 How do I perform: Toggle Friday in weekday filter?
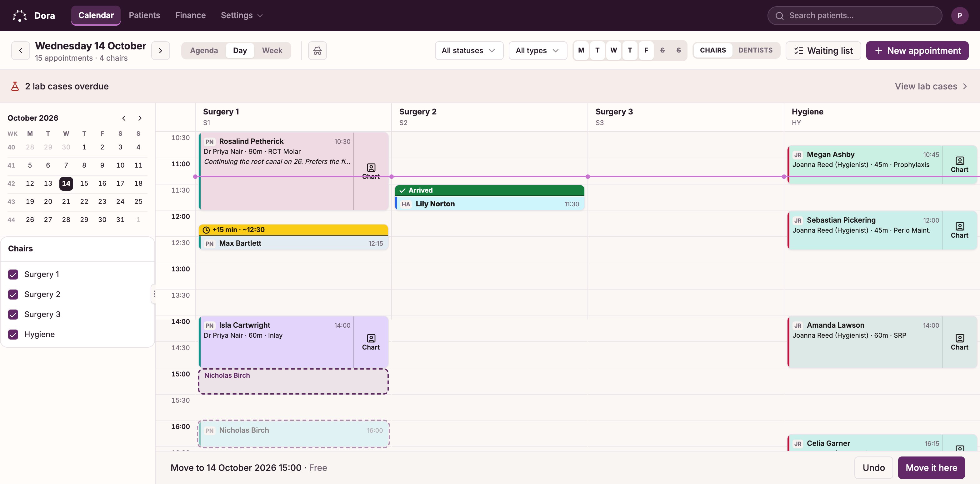click(646, 50)
